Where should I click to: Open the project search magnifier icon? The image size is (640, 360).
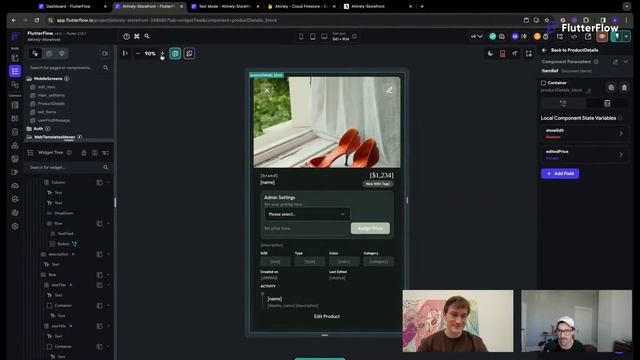click(147, 36)
